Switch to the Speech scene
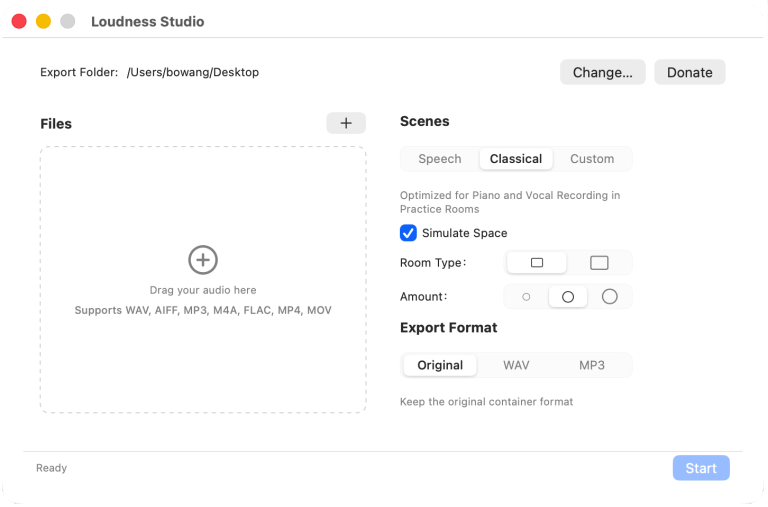Viewport: 768px width, 507px height. click(440, 159)
